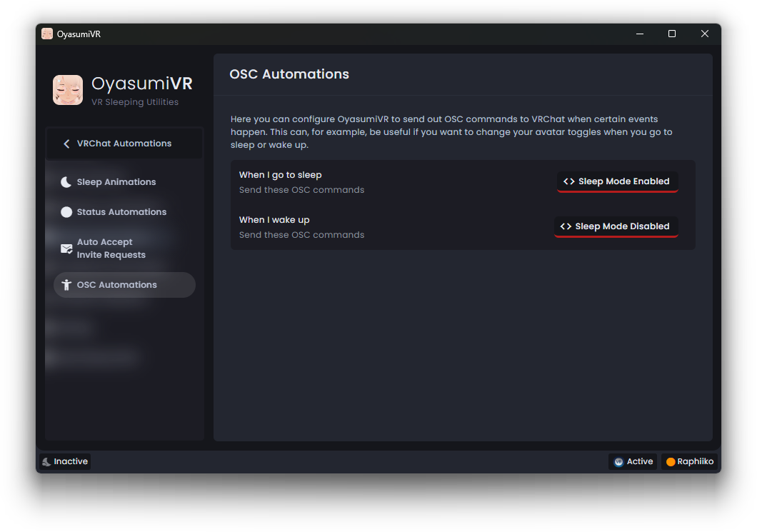Click the 'When I go to sleep' label
This screenshot has height=532, width=757.
tap(280, 175)
